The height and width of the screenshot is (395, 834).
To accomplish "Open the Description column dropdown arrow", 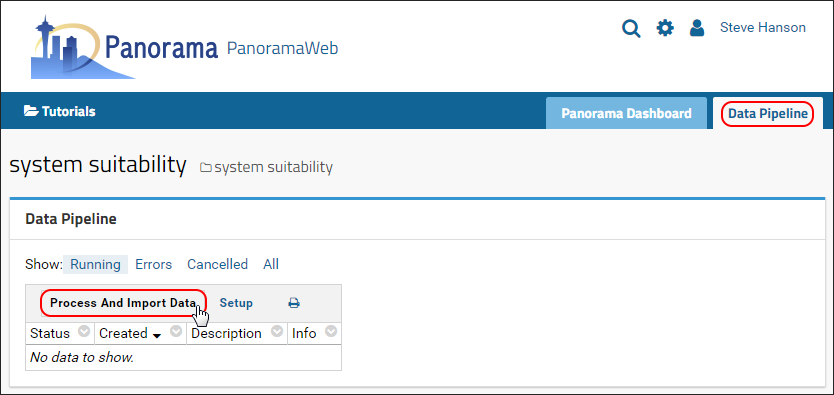I will 277,331.
